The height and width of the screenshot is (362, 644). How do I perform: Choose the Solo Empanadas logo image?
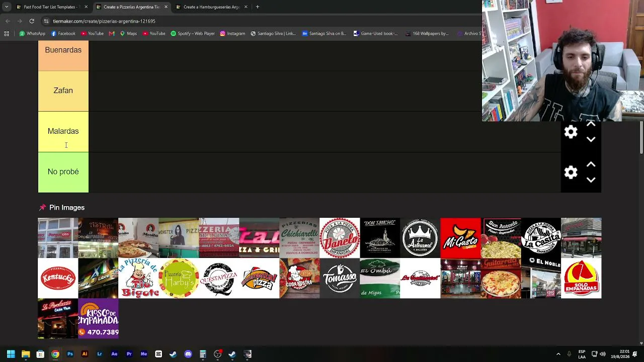point(581,278)
